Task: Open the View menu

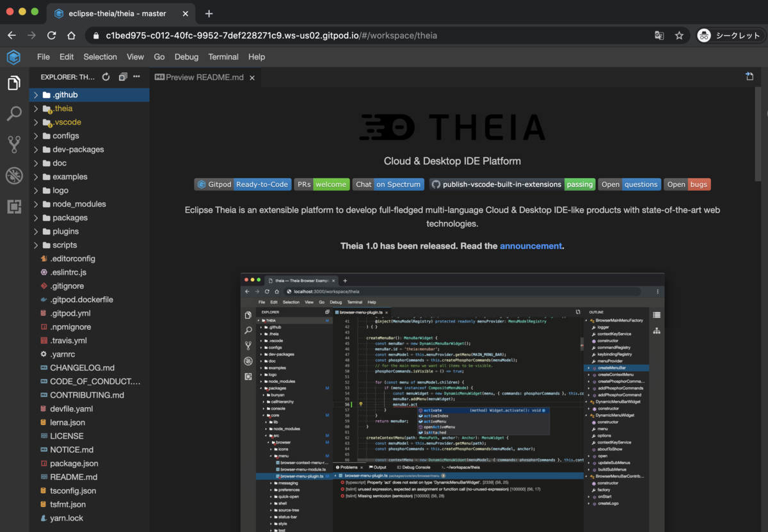Action: click(x=135, y=57)
